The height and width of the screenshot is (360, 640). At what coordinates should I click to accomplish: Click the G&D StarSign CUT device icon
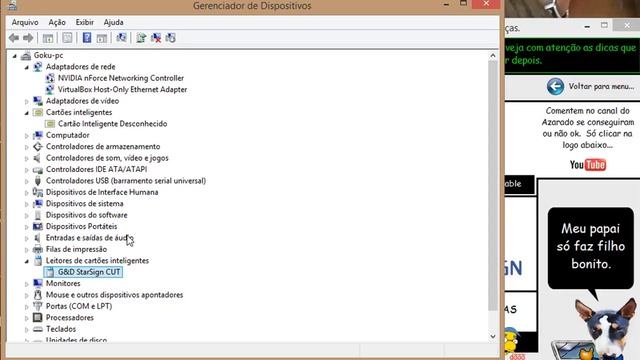pyautogui.click(x=50, y=272)
